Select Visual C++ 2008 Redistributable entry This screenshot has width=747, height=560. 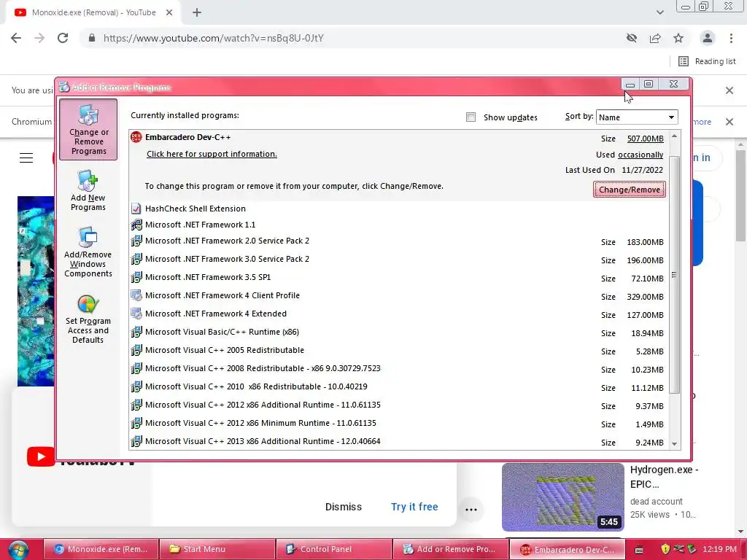[398, 369]
